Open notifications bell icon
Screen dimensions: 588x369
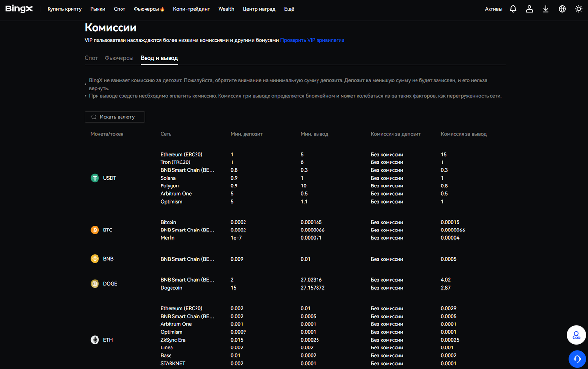[x=513, y=9]
